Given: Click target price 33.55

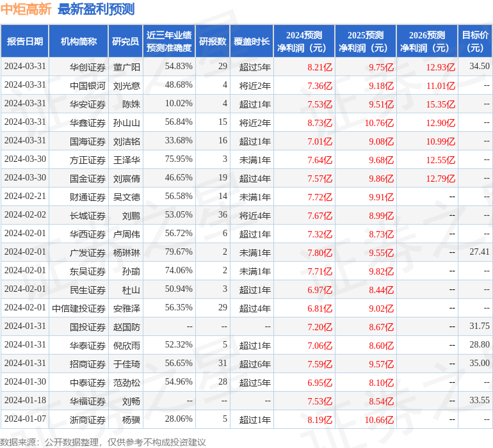Looking at the screenshot, I should coord(480,400).
